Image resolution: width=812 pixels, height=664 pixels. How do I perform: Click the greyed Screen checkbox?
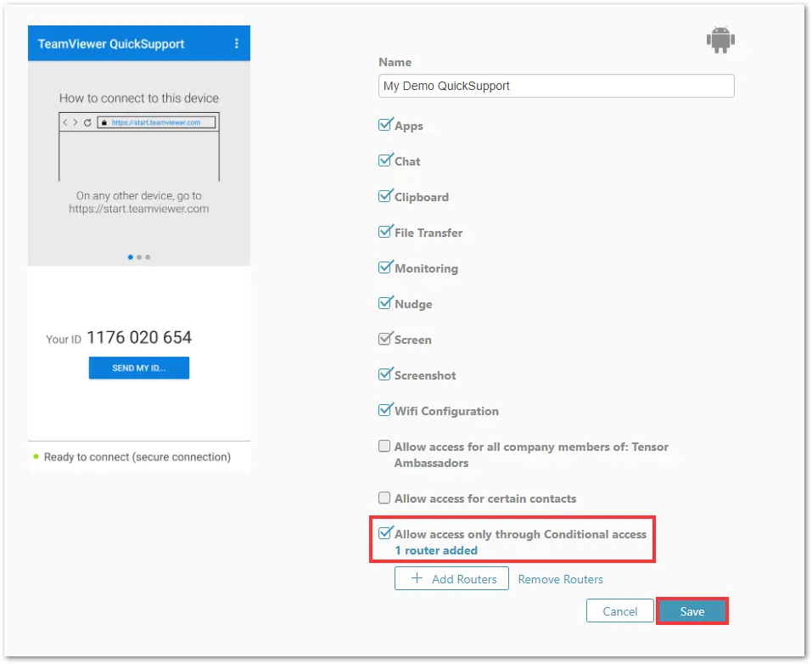tap(384, 339)
